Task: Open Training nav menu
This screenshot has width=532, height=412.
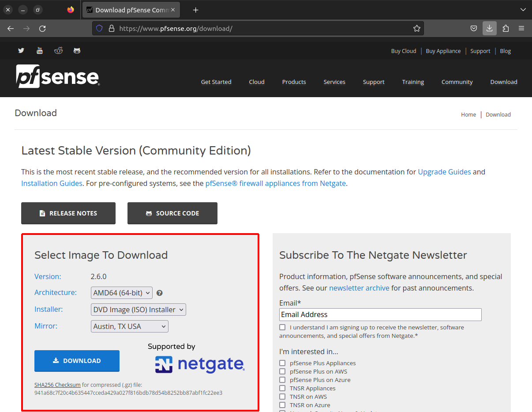Action: 413,82
